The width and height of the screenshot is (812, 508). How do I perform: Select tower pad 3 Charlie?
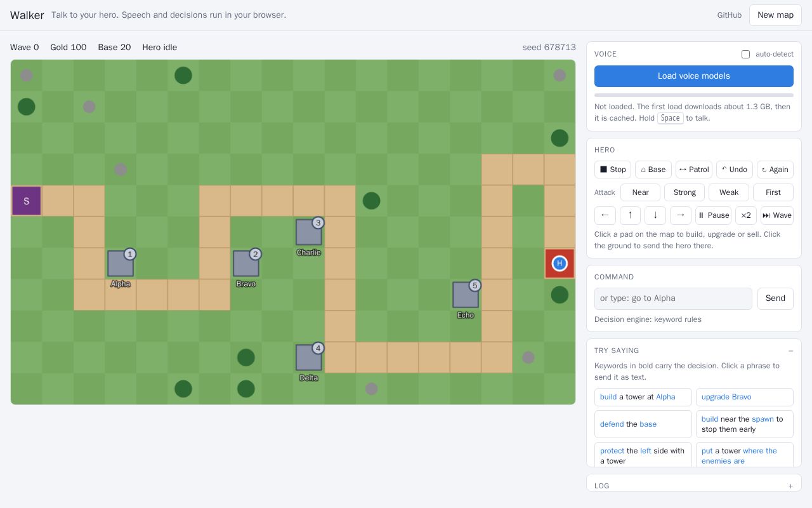pyautogui.click(x=309, y=232)
